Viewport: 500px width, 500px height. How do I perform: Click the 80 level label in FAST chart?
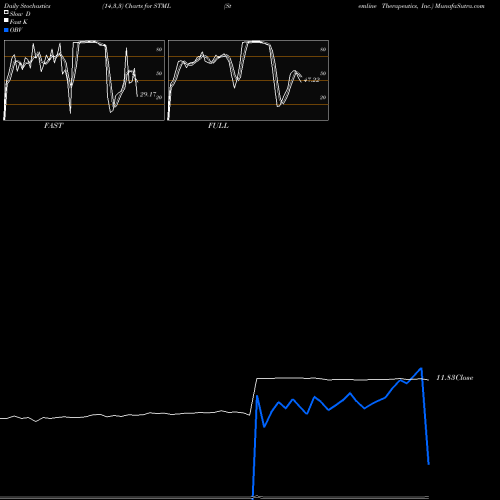[159, 49]
